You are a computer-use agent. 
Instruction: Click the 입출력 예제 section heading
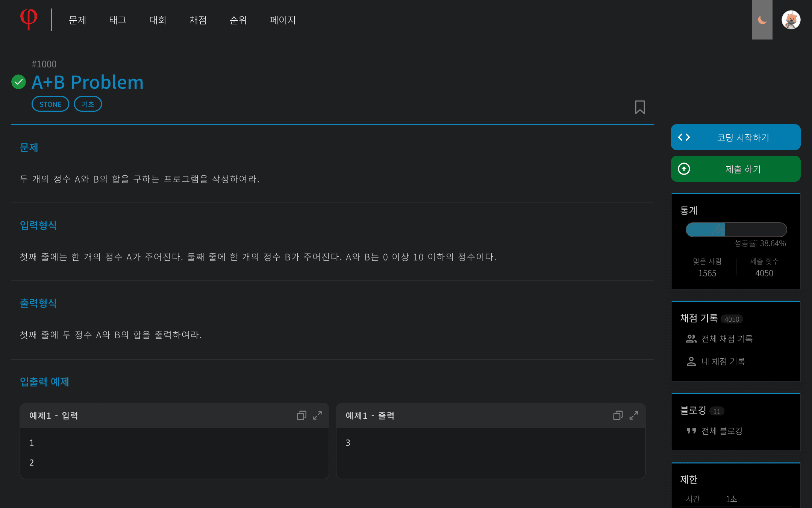pos(44,382)
